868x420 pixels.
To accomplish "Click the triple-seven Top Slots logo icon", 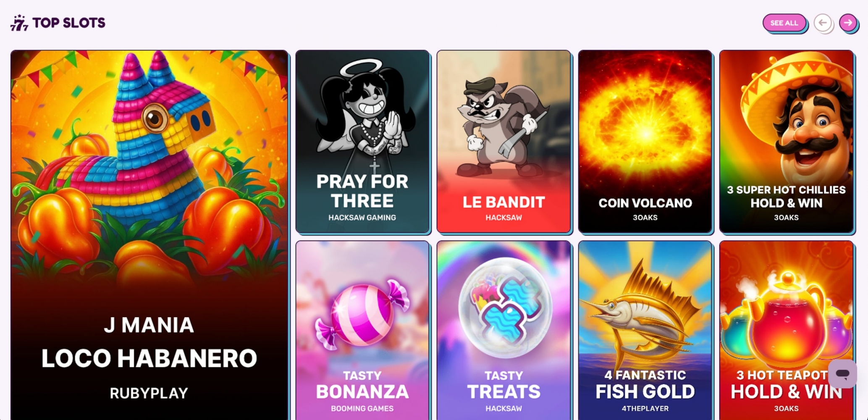I will (x=19, y=23).
